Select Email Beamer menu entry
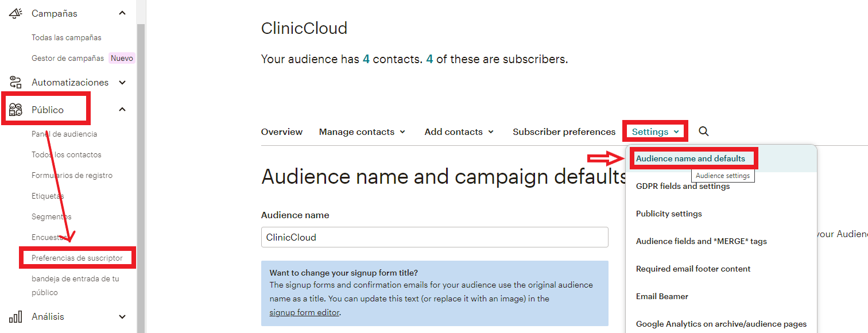This screenshot has width=868, height=333. point(662,296)
